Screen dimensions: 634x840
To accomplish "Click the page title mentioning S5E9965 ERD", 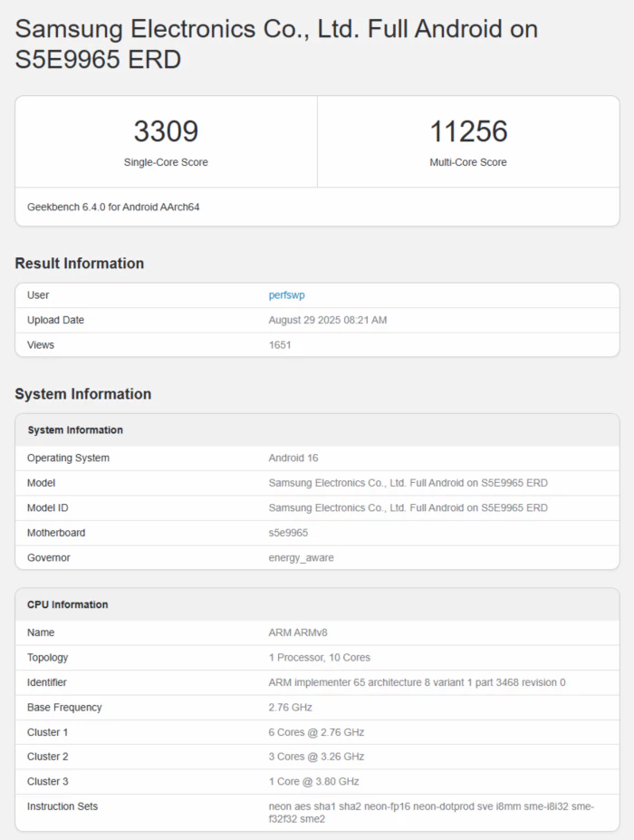I will 276,44.
